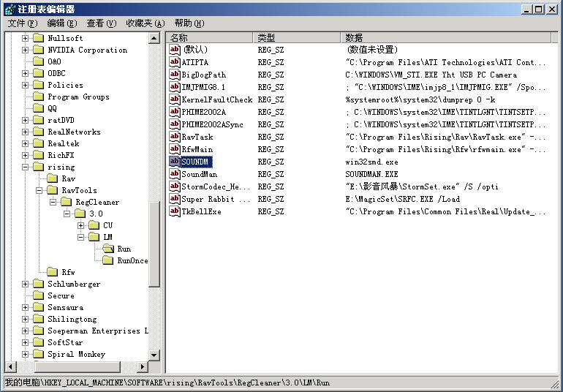
Task: Click the highlighted SOUNDM value icon
Action: [175, 162]
